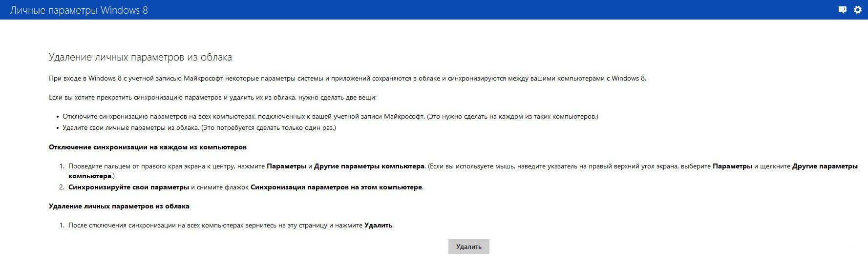Viewport: 868px width, 268px height.
Task: Click the bold text Синхронизируйте свои параметры
Action: click(128, 187)
